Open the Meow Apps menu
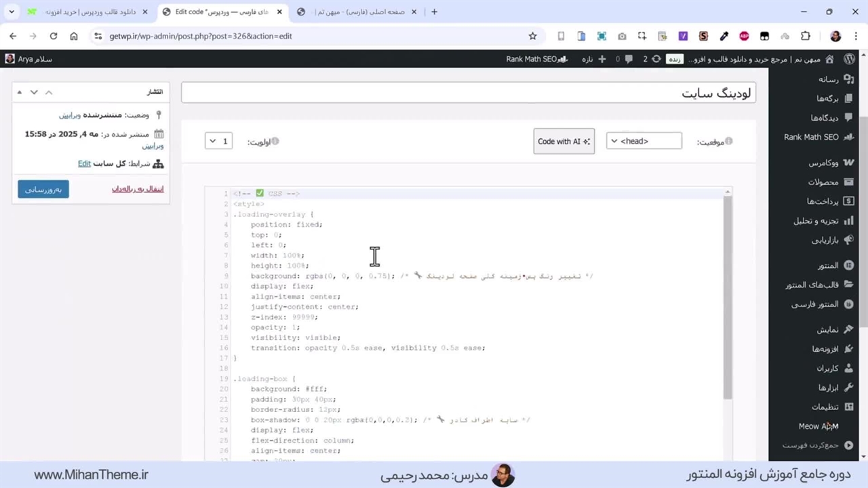 817,426
